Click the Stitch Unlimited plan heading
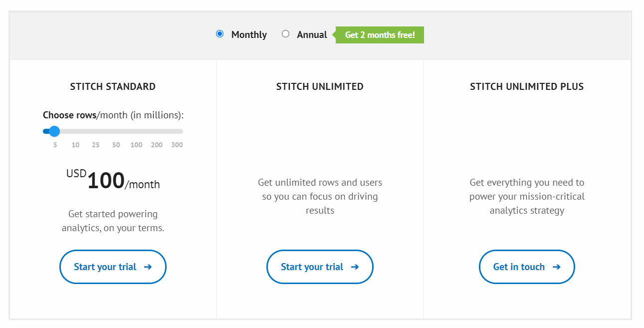Viewport: 644px width, 328px height. (320, 86)
